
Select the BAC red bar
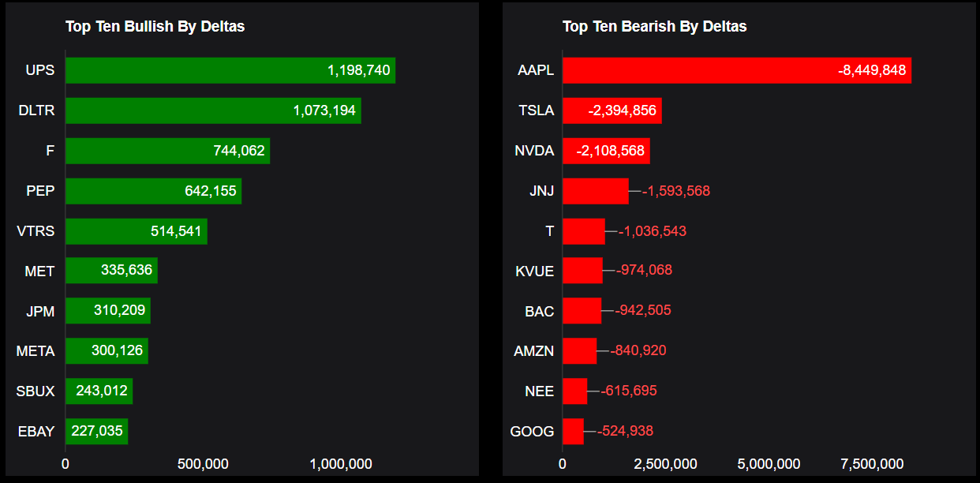pos(582,311)
